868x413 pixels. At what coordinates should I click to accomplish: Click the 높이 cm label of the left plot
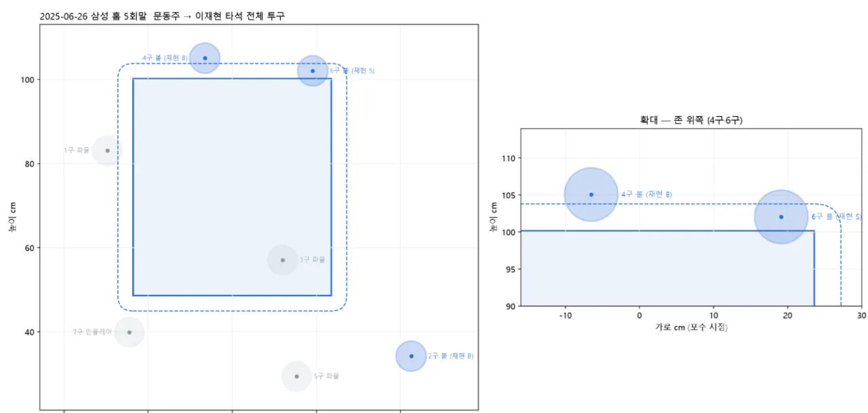pyautogui.click(x=12, y=217)
